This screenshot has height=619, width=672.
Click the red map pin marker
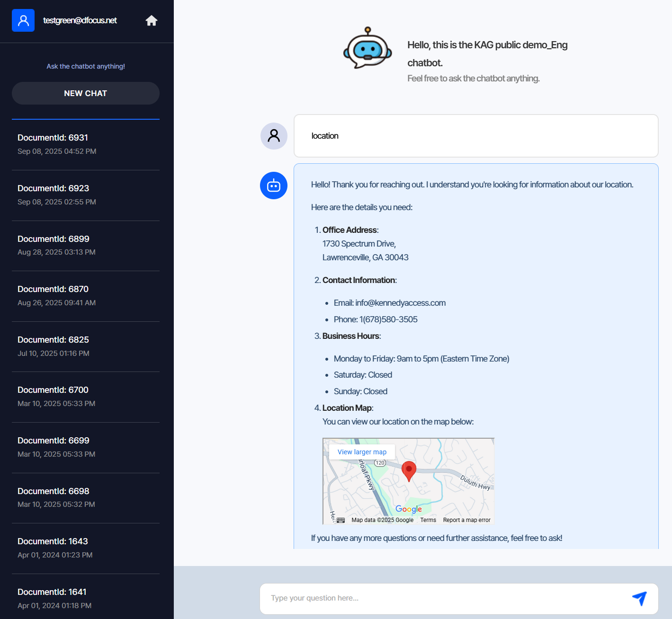(x=409, y=471)
